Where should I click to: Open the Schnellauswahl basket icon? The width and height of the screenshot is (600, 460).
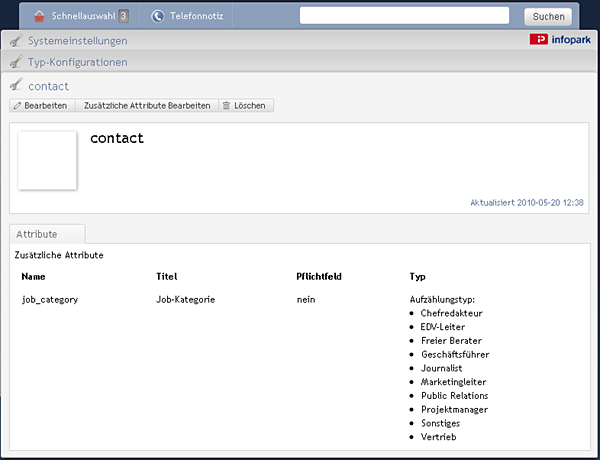click(39, 16)
